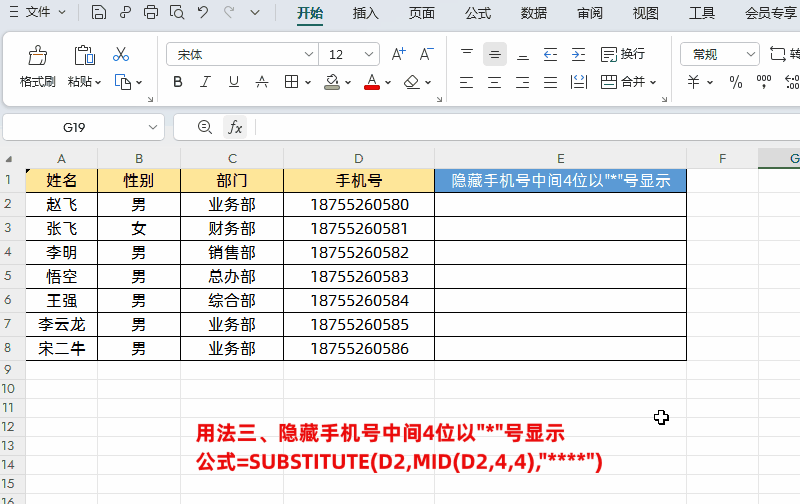Switch to the 公式 tab

click(478, 13)
